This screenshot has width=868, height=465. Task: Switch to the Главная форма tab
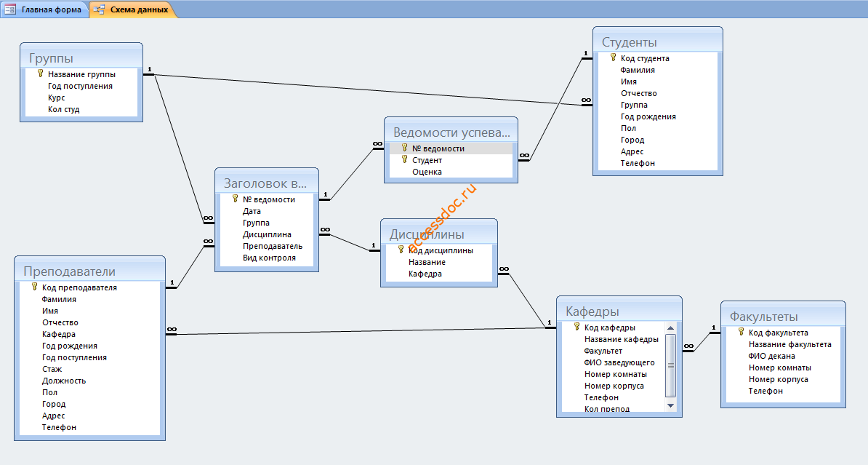[x=44, y=9]
